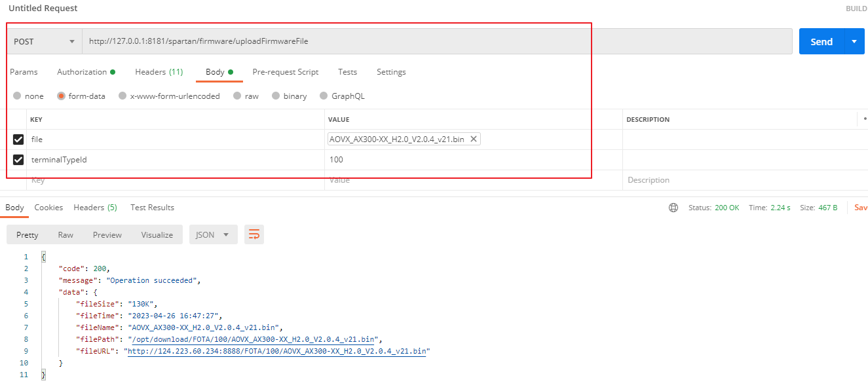Click the terminalTypeId value 100

pos(336,160)
